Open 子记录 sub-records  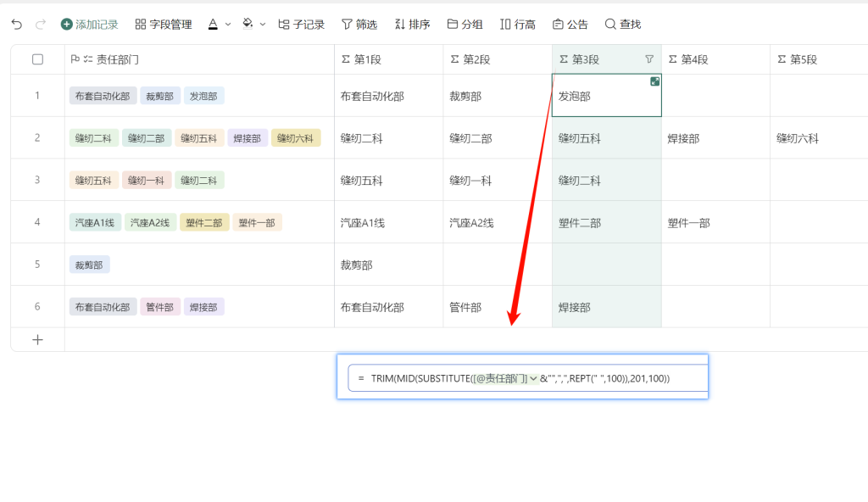tap(301, 25)
